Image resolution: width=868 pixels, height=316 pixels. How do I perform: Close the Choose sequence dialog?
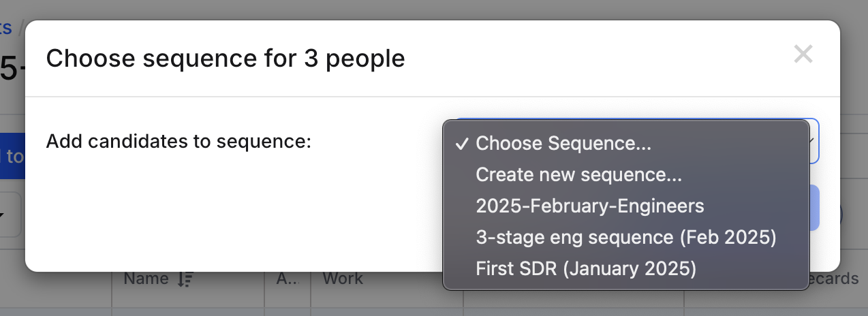click(x=803, y=54)
